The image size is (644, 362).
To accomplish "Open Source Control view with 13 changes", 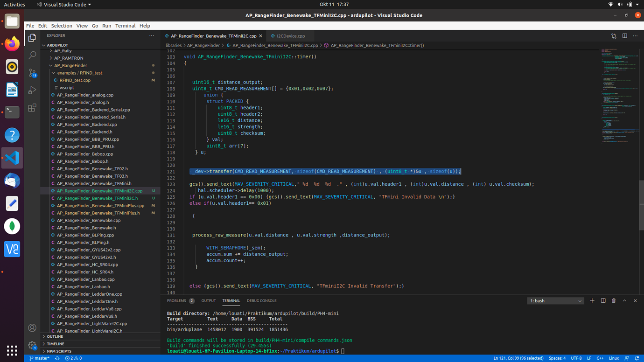I will click(x=32, y=73).
